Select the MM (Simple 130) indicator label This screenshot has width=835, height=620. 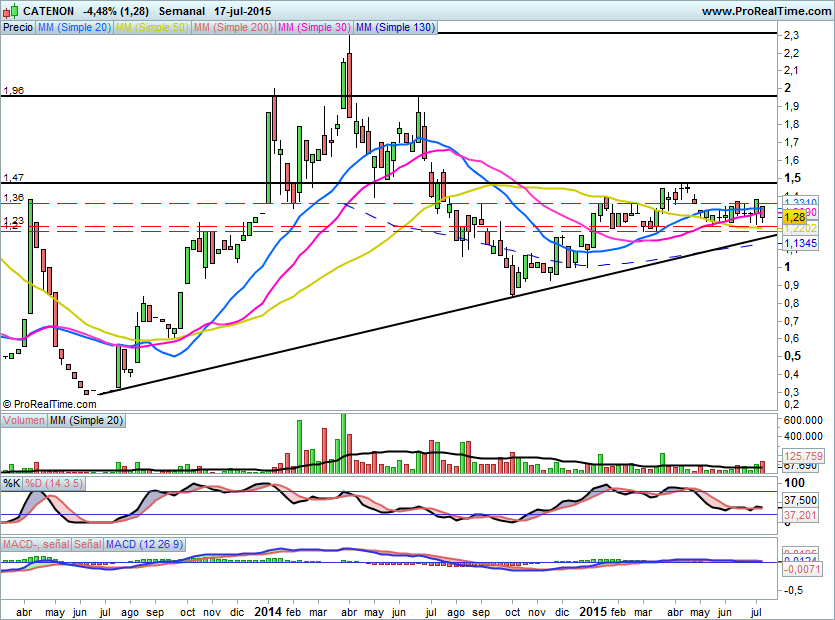395,28
